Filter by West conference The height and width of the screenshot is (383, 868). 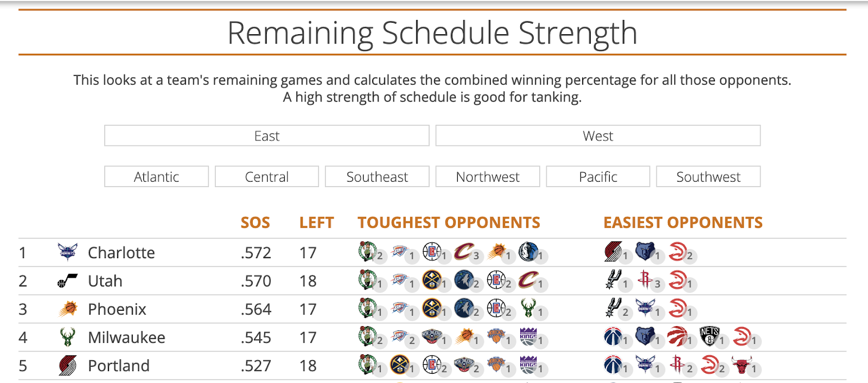[x=598, y=136]
